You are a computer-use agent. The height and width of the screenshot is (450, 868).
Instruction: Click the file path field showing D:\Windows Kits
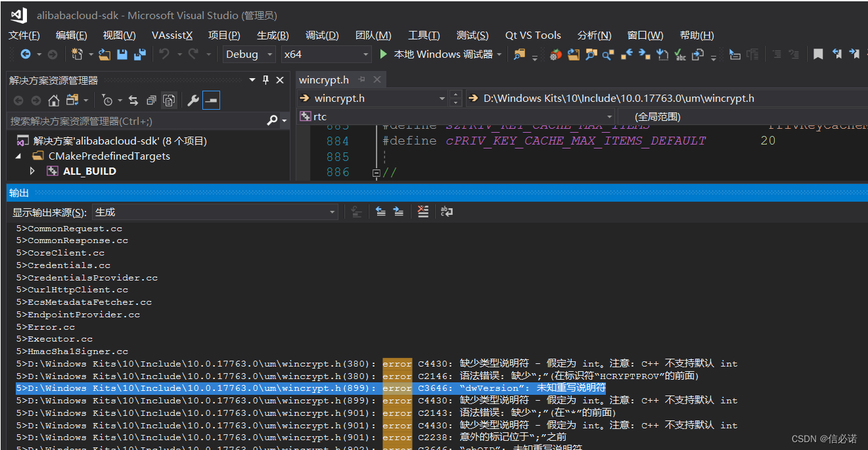(667, 99)
